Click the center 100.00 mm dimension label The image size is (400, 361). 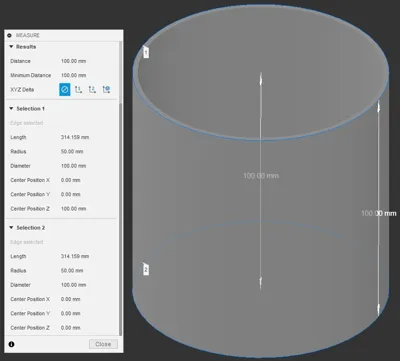(x=261, y=176)
